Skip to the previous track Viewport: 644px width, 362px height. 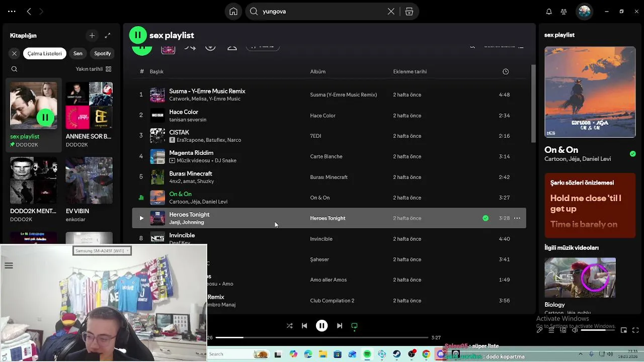coord(304,326)
